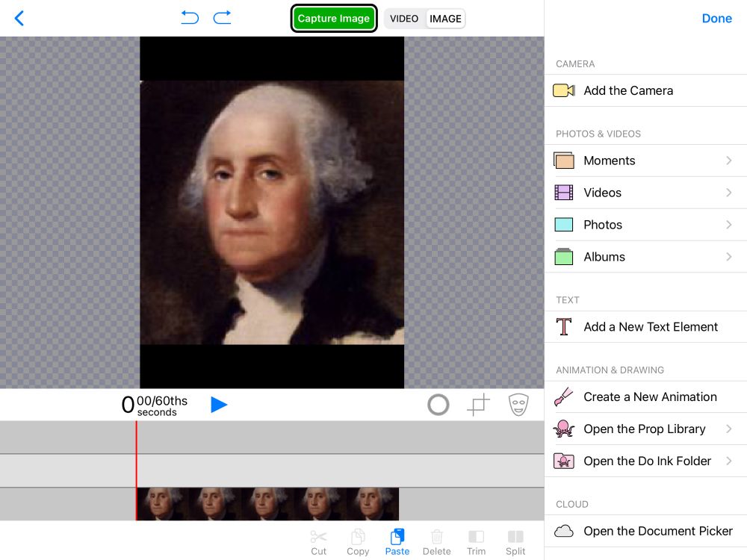Choose Add the Camera
Viewport: 747px width, 560px height.
coord(645,90)
